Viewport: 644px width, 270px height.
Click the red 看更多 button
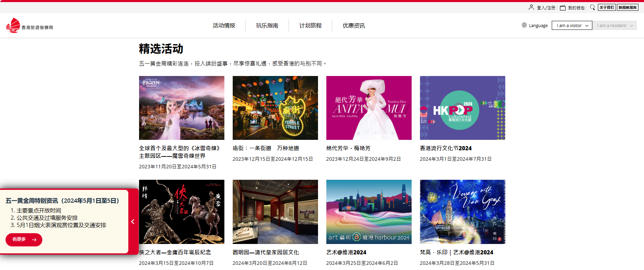[24, 240]
